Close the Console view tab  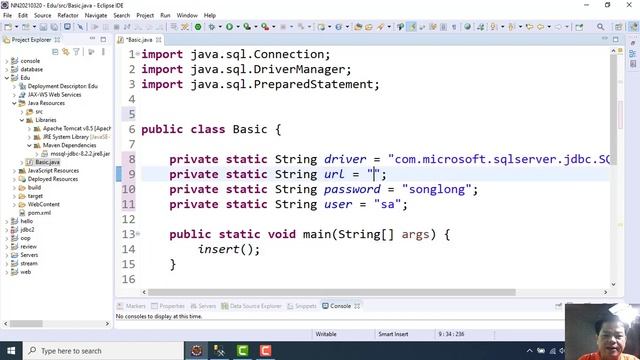pos(357,306)
